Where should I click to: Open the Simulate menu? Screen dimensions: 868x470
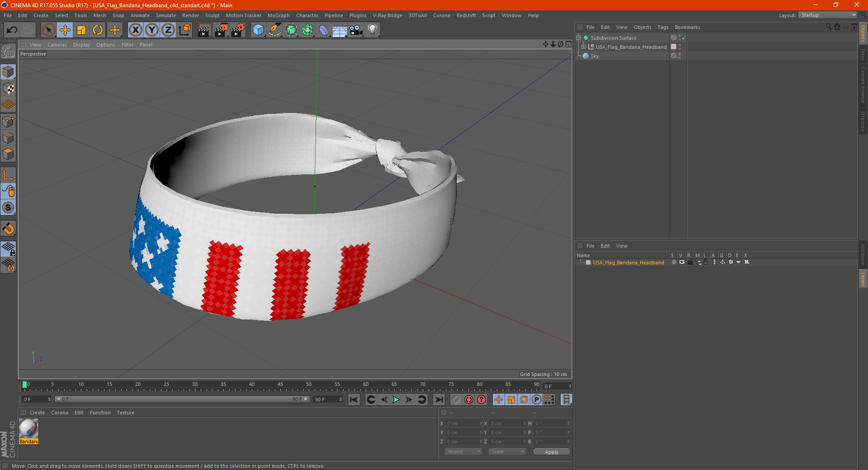coord(166,15)
